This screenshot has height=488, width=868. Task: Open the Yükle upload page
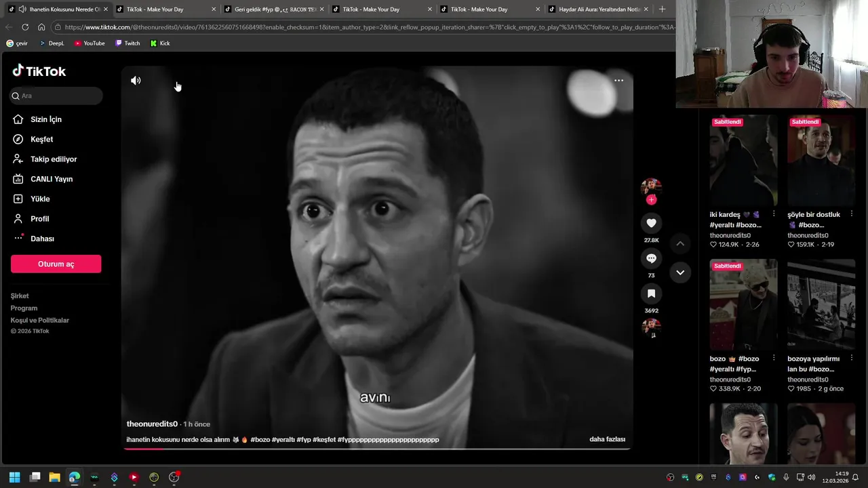(40, 199)
